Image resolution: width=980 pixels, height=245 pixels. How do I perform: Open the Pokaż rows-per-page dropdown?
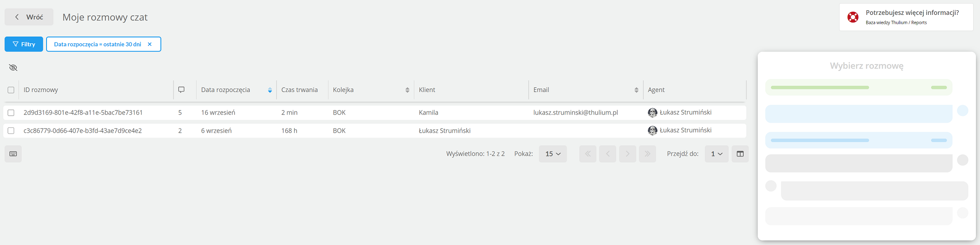553,154
